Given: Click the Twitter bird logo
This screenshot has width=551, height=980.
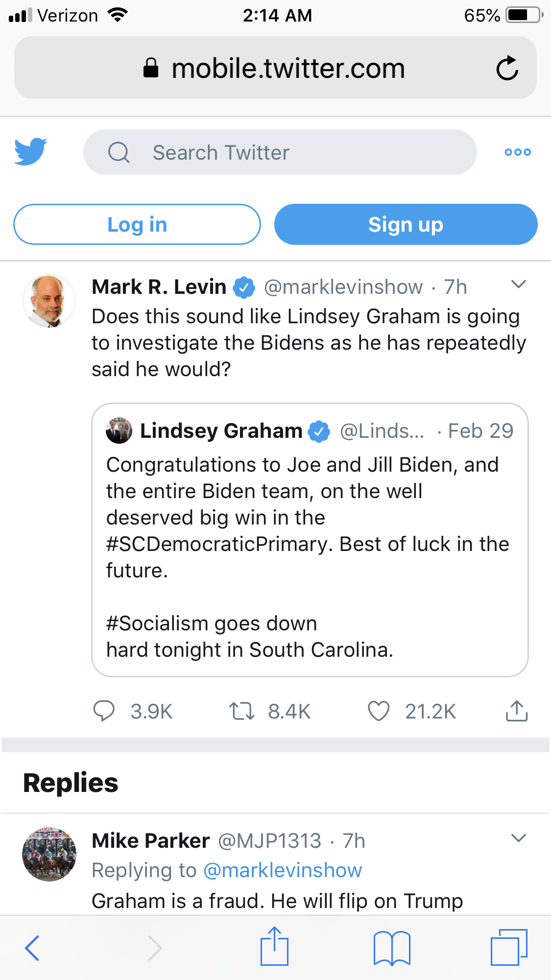Looking at the screenshot, I should (x=30, y=151).
